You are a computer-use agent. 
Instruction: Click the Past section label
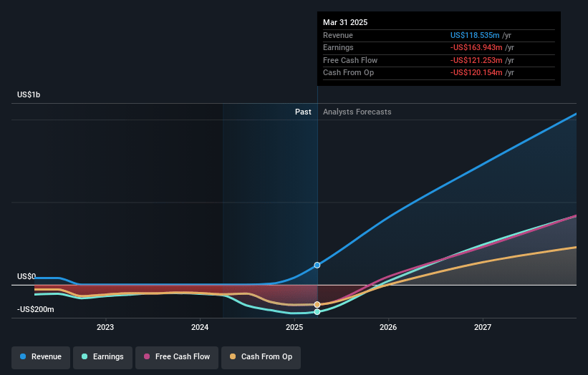click(x=303, y=112)
